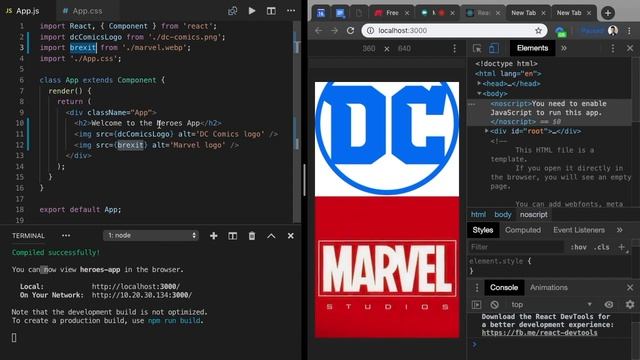Edit device height value 640
This screenshot has width=640, height=360.
[404, 49]
